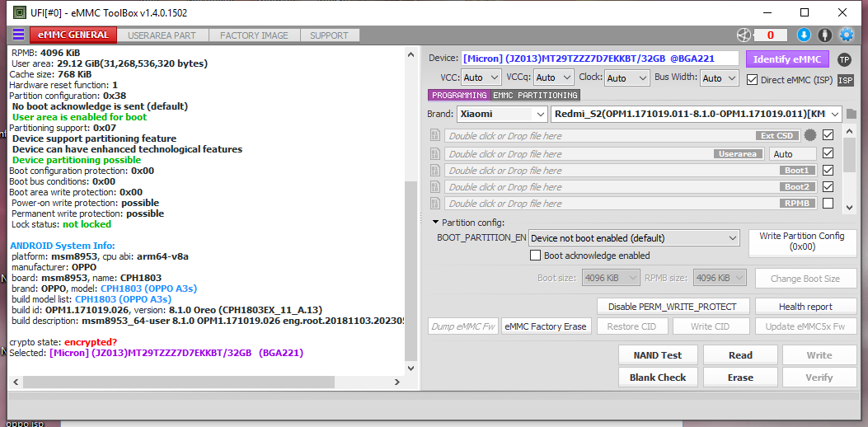The width and height of the screenshot is (868, 427).
Task: Click folder icon beside Redmi_S2 firmware list
Action: pos(852,115)
